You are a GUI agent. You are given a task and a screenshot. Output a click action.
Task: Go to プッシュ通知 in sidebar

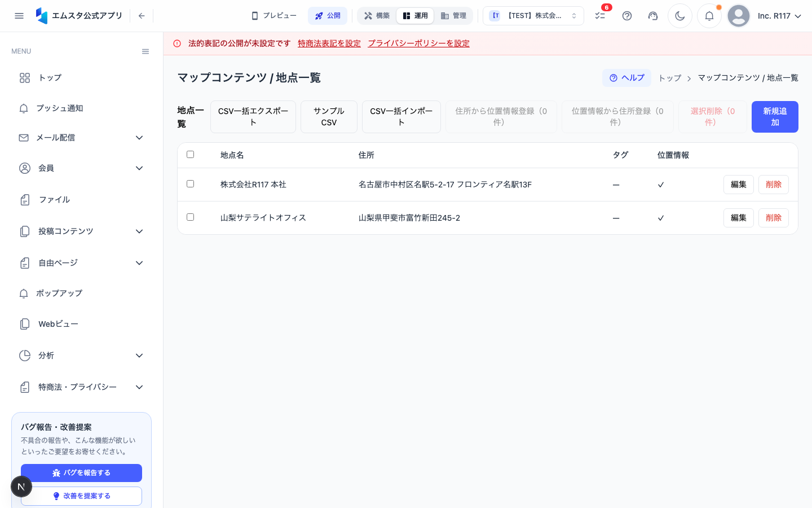point(81,108)
